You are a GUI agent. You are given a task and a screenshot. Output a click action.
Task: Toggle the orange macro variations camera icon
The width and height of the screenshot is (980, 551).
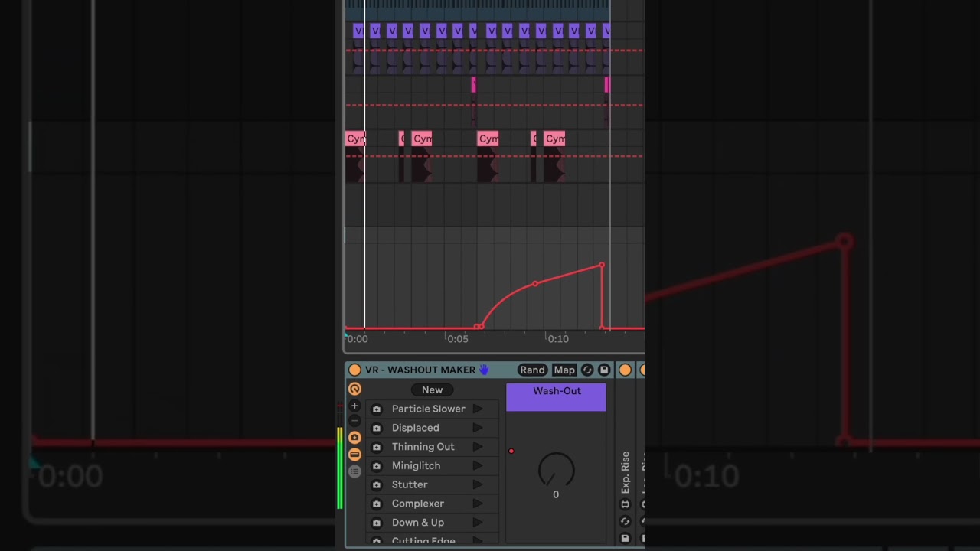point(354,438)
